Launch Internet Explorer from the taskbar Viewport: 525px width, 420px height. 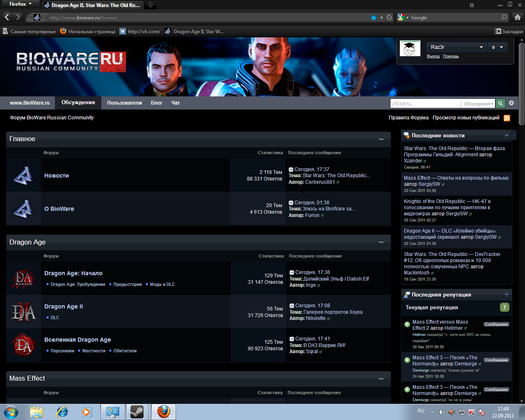tap(62, 412)
